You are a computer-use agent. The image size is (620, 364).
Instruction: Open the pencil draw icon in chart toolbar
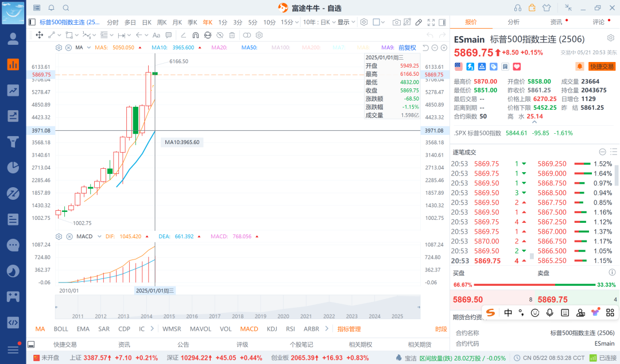point(418,22)
